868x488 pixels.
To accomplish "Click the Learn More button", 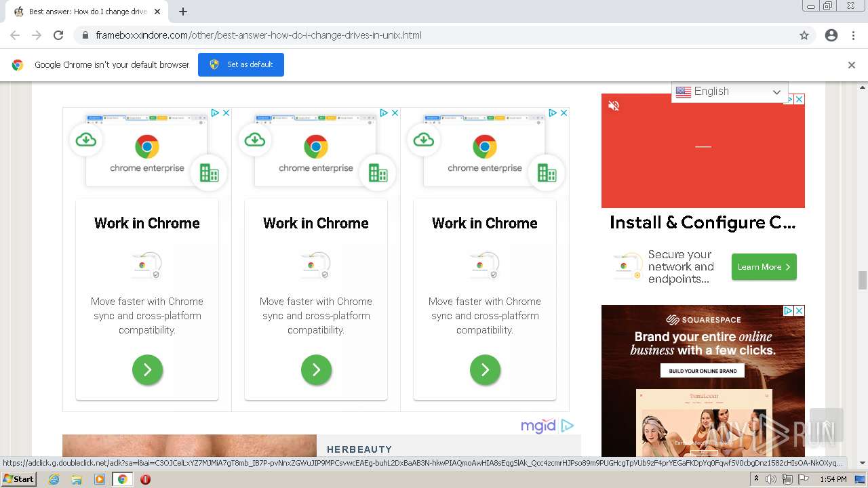I will coord(764,267).
